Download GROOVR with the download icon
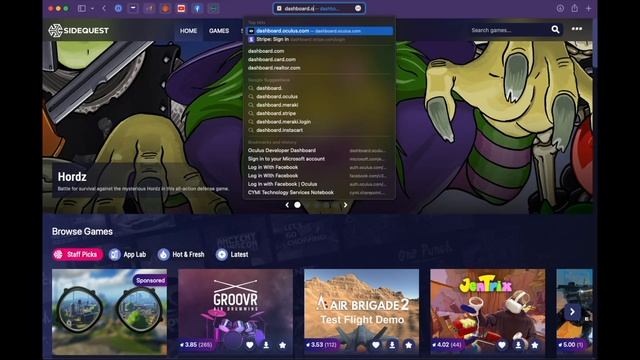 pyautogui.click(x=266, y=345)
